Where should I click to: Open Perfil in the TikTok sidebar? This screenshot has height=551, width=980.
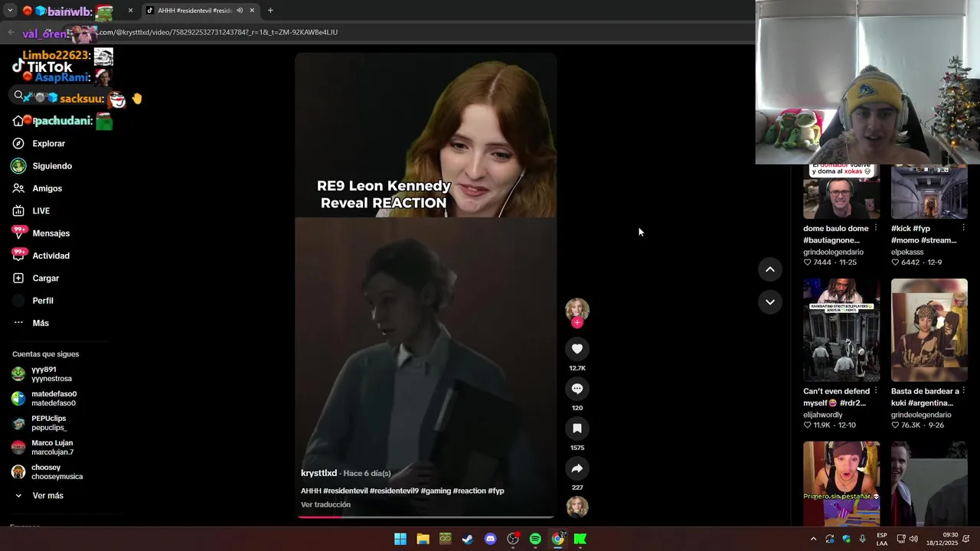(42, 301)
